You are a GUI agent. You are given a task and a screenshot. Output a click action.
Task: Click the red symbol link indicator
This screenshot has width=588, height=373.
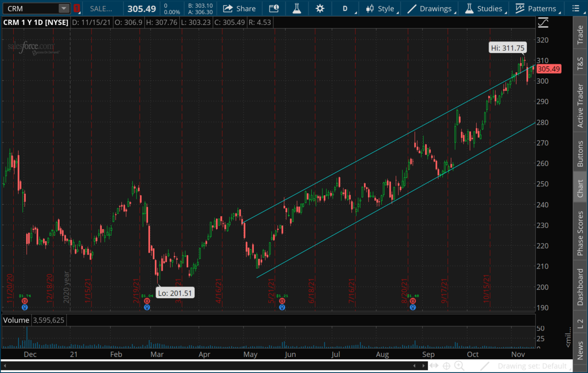click(76, 8)
